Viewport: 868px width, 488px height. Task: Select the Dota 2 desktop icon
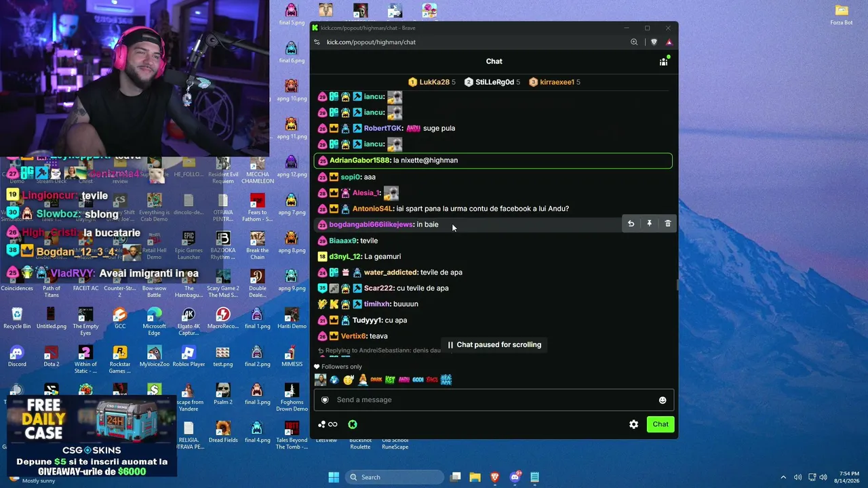pyautogui.click(x=52, y=357)
